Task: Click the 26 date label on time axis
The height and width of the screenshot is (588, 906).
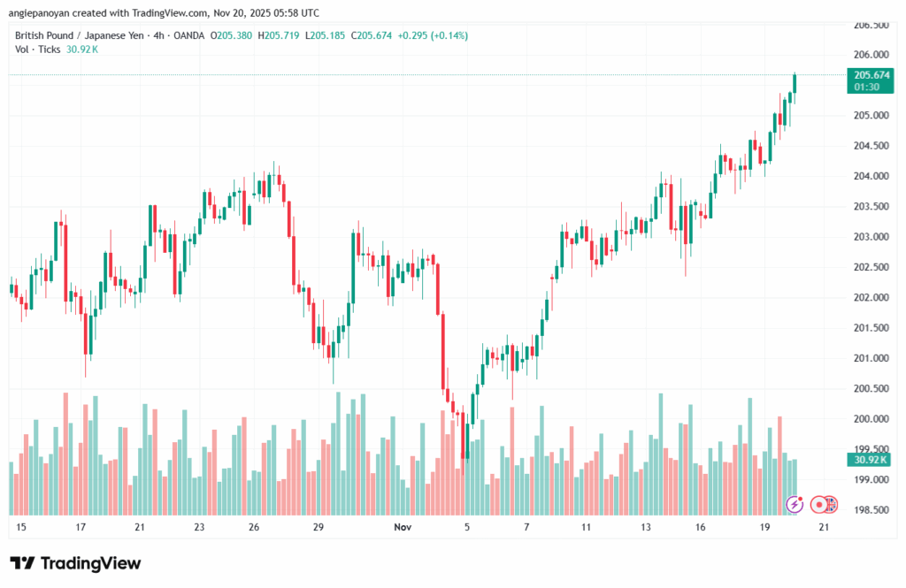Action: 254,527
